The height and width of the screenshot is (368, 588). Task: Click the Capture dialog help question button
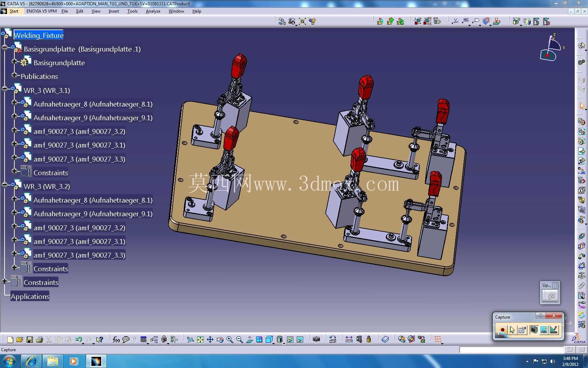click(541, 315)
